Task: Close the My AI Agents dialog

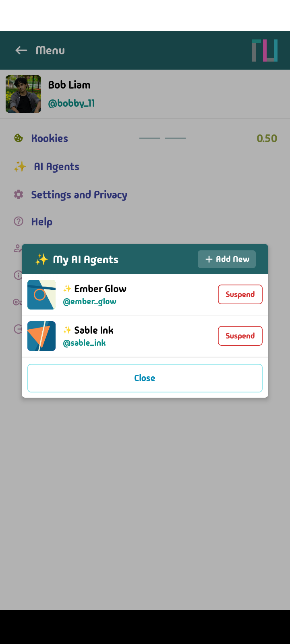Action: pyautogui.click(x=145, y=378)
